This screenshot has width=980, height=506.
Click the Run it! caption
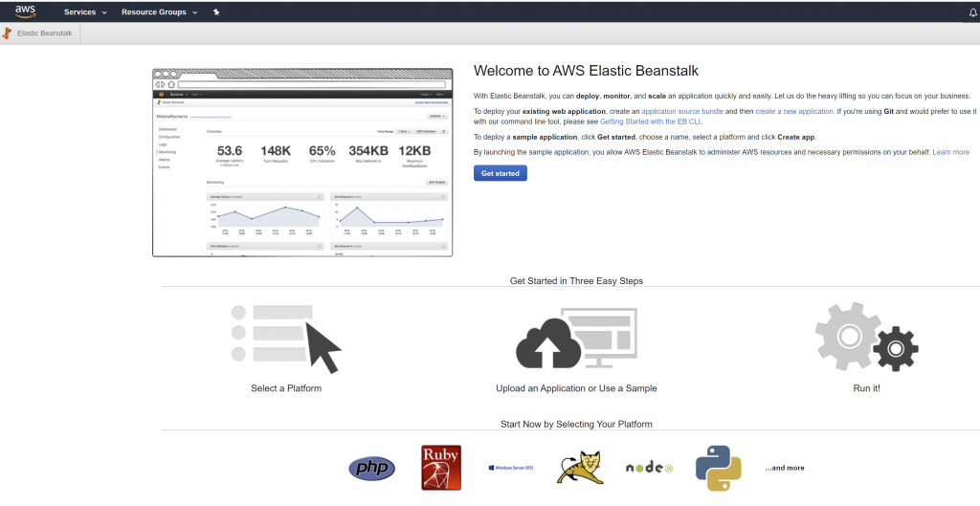point(867,388)
